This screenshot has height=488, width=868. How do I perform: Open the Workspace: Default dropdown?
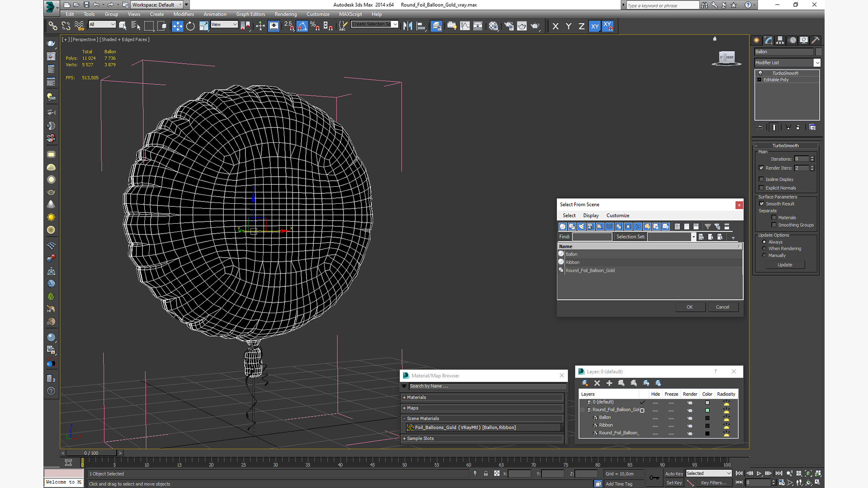click(157, 5)
